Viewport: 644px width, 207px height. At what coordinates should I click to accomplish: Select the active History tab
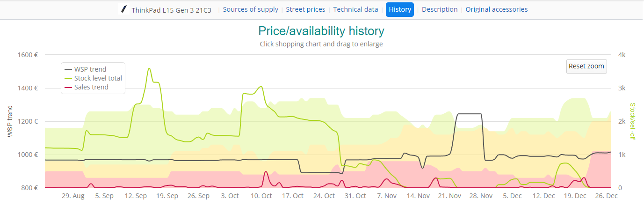(x=399, y=9)
